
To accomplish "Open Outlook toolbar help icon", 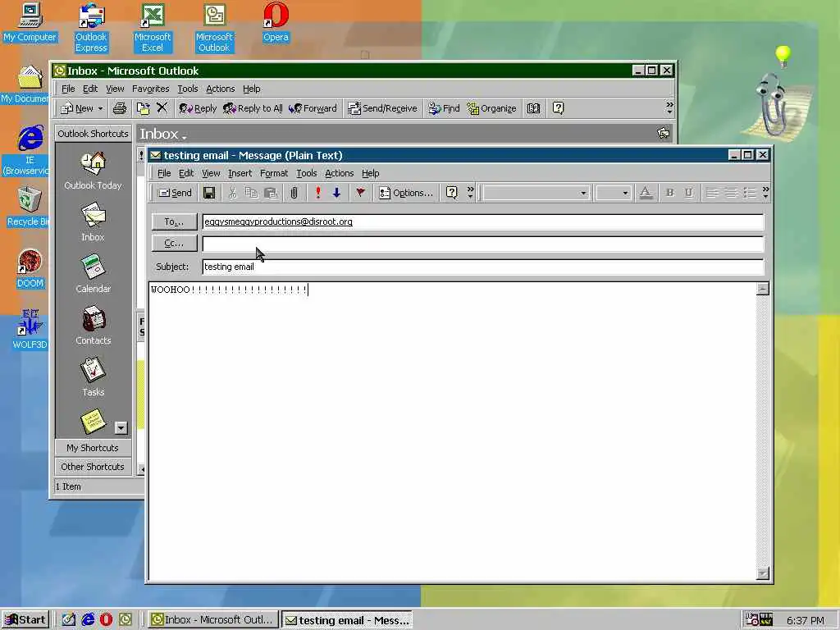I will tap(558, 108).
